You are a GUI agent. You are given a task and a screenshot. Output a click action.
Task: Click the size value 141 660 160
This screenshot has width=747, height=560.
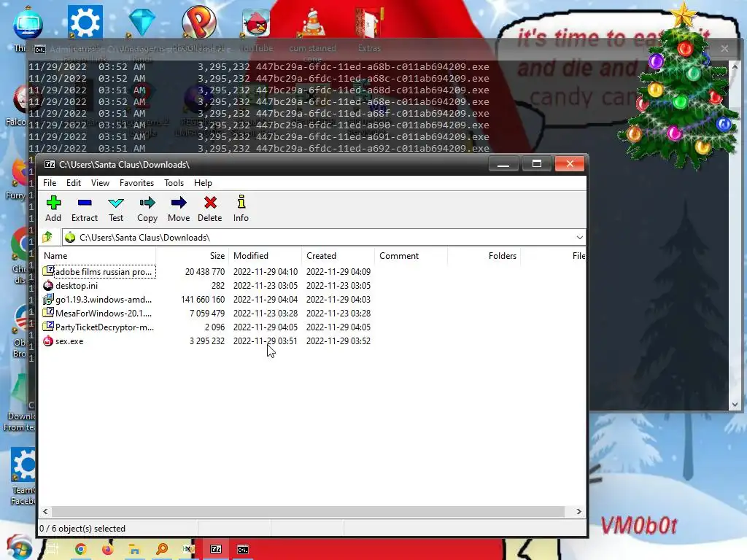(x=203, y=300)
